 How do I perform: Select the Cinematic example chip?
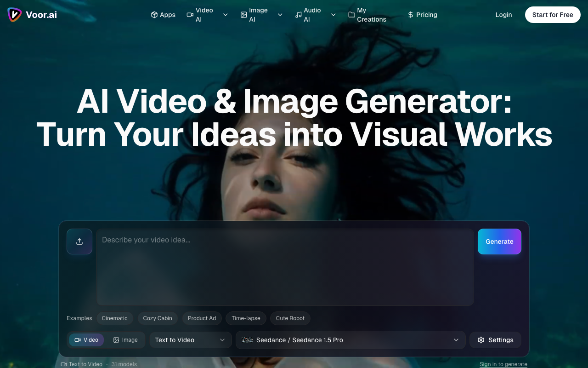click(115, 318)
